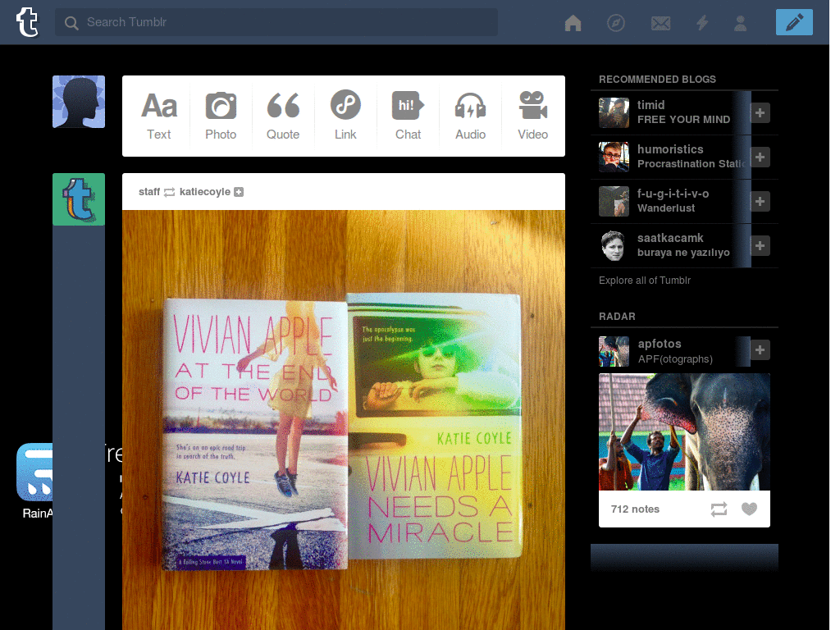840x630 pixels.
Task: Open the staff blog avatar
Action: 79,199
